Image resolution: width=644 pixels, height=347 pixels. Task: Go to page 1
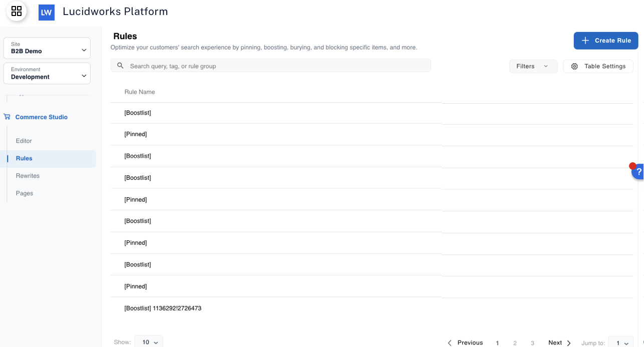(497, 343)
